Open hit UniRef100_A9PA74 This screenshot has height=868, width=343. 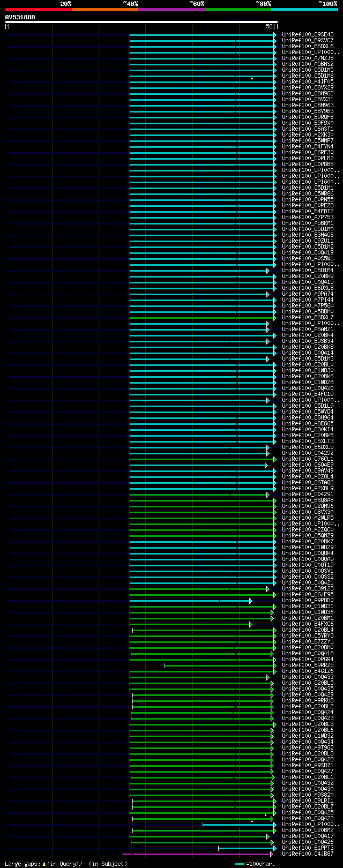click(x=308, y=294)
